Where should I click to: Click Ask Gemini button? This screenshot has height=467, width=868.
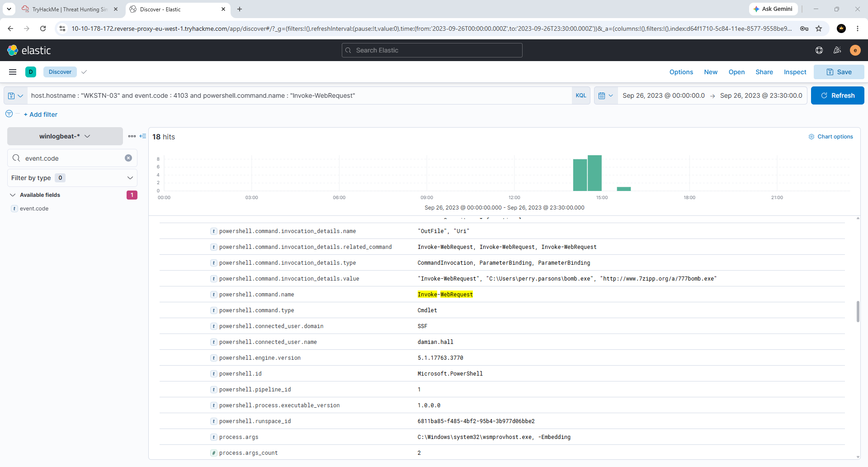tap(773, 9)
